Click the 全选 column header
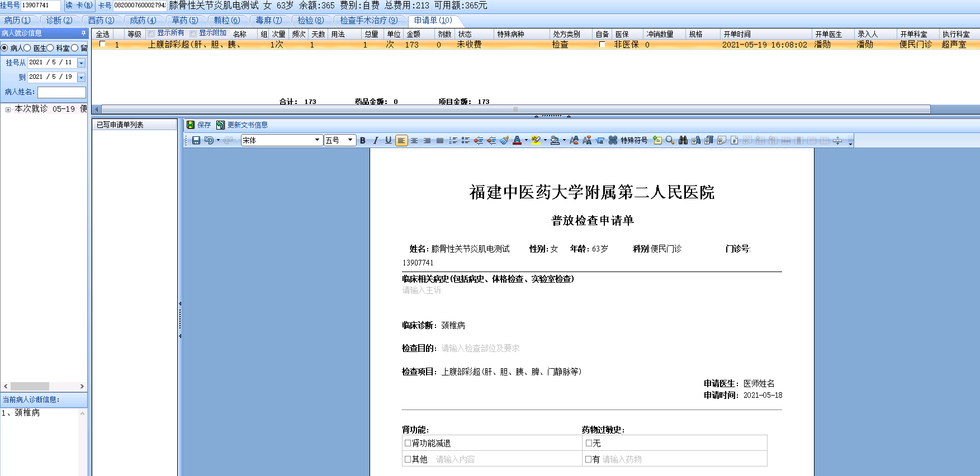Viewport: 980px width, 476px height. click(x=103, y=34)
